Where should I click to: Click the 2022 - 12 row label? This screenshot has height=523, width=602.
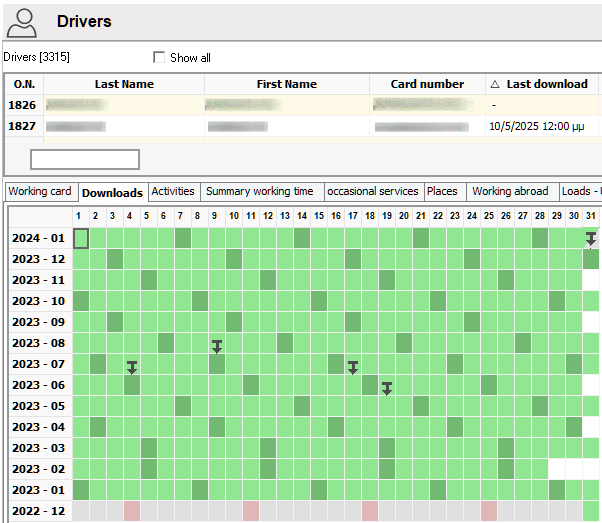pos(38,511)
